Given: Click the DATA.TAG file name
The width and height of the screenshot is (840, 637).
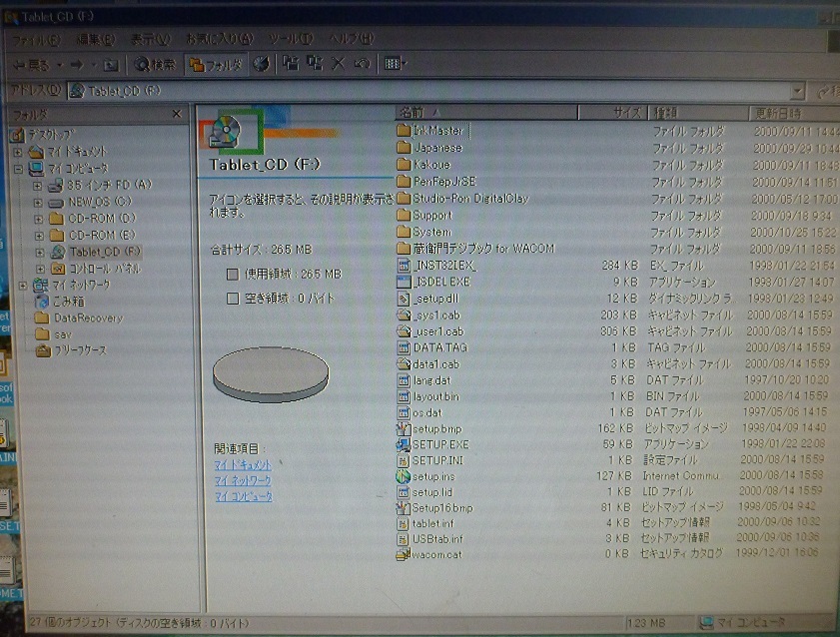Looking at the screenshot, I should pos(440,347).
